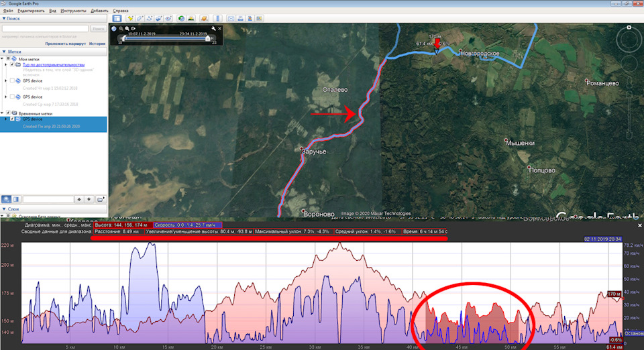Check the GPS device 2018 мар 1 checkbox

coord(12,81)
